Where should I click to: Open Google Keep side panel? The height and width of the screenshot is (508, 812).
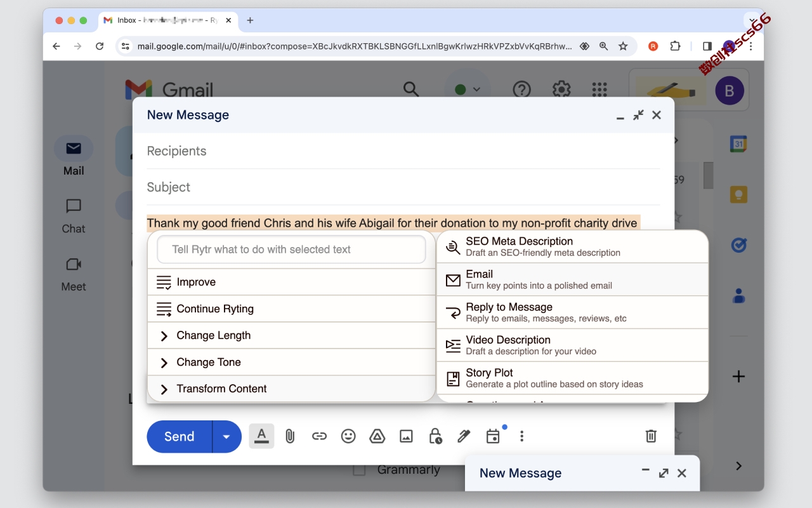click(738, 194)
